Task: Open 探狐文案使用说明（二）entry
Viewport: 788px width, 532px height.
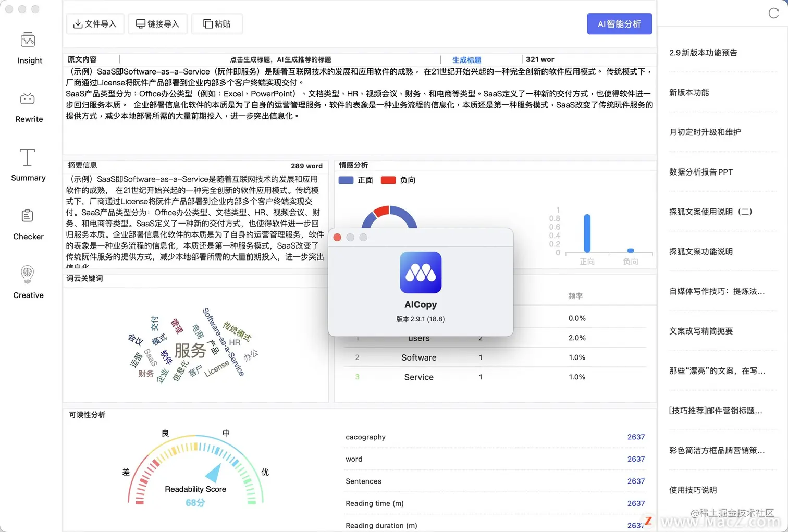Action: [x=711, y=212]
